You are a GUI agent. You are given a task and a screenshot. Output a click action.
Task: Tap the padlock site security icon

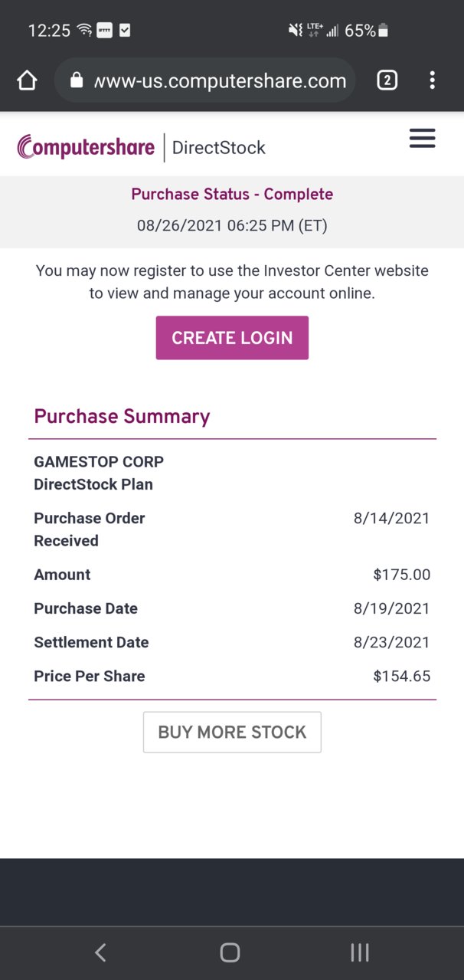76,80
